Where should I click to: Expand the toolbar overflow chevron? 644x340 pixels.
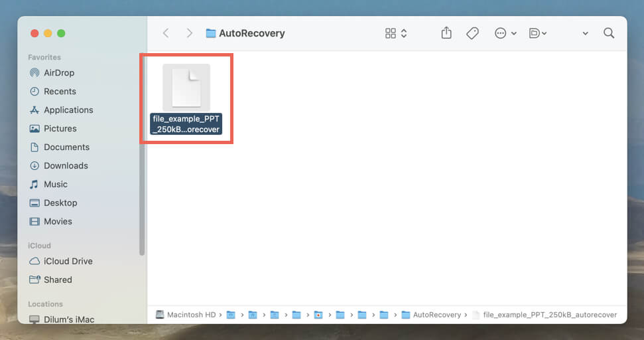pyautogui.click(x=585, y=34)
